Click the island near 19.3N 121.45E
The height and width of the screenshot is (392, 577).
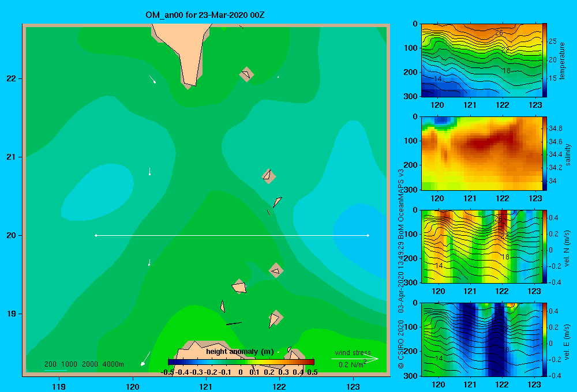(x=239, y=287)
